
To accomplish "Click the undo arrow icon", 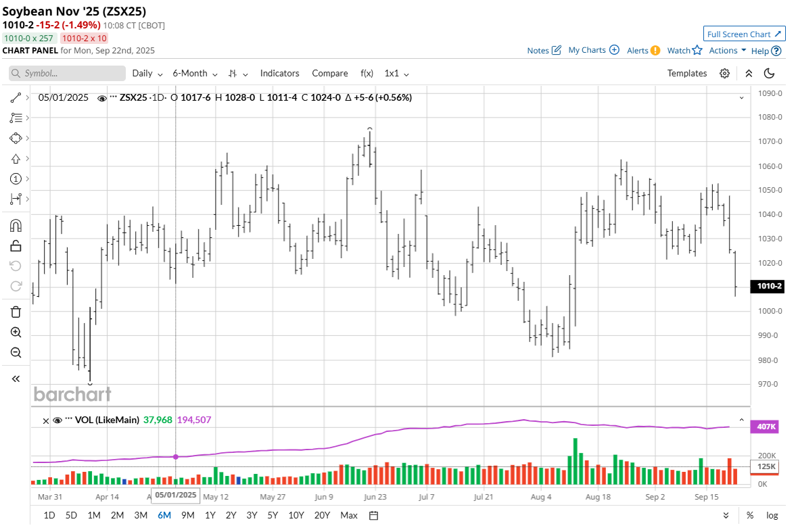I will pos(16,266).
